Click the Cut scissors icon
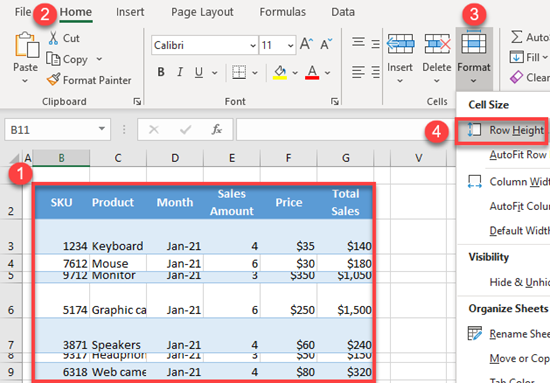The width and height of the screenshot is (550, 383). tap(53, 38)
